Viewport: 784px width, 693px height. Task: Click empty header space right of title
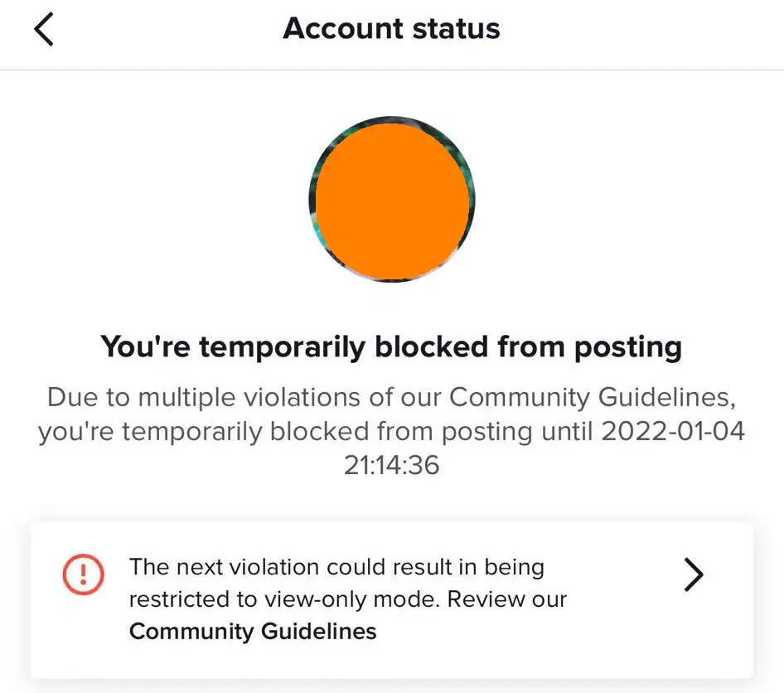point(646,30)
